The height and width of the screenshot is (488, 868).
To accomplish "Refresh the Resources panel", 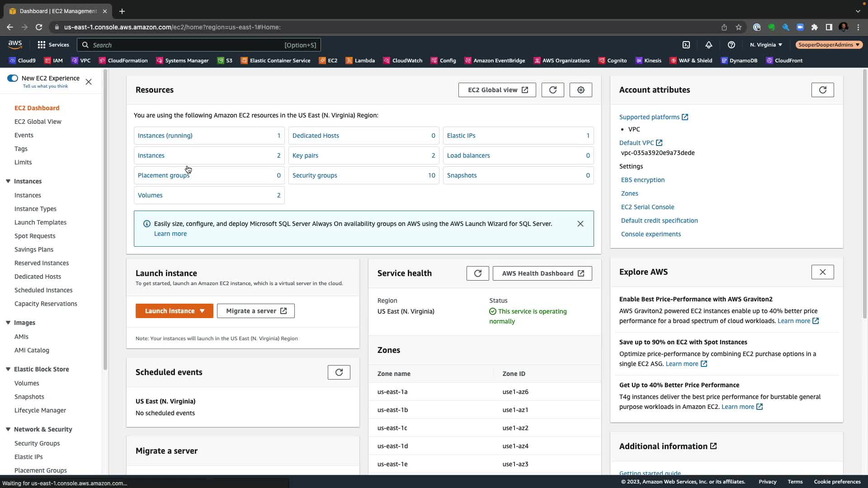I will [552, 90].
